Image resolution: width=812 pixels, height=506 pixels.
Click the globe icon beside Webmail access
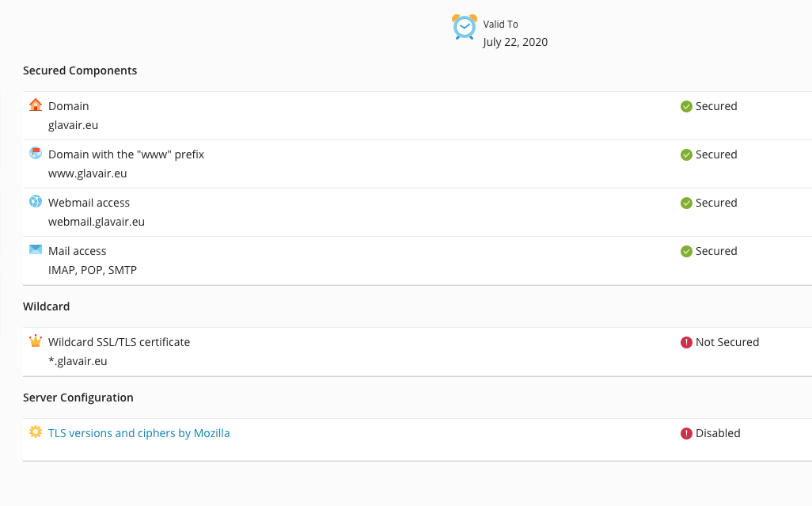click(x=35, y=201)
